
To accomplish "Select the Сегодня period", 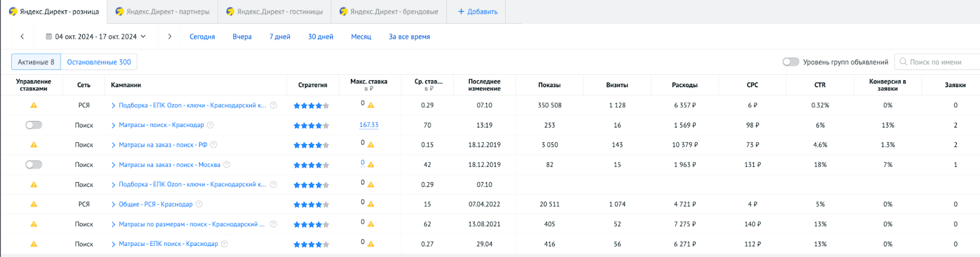I will coord(202,37).
